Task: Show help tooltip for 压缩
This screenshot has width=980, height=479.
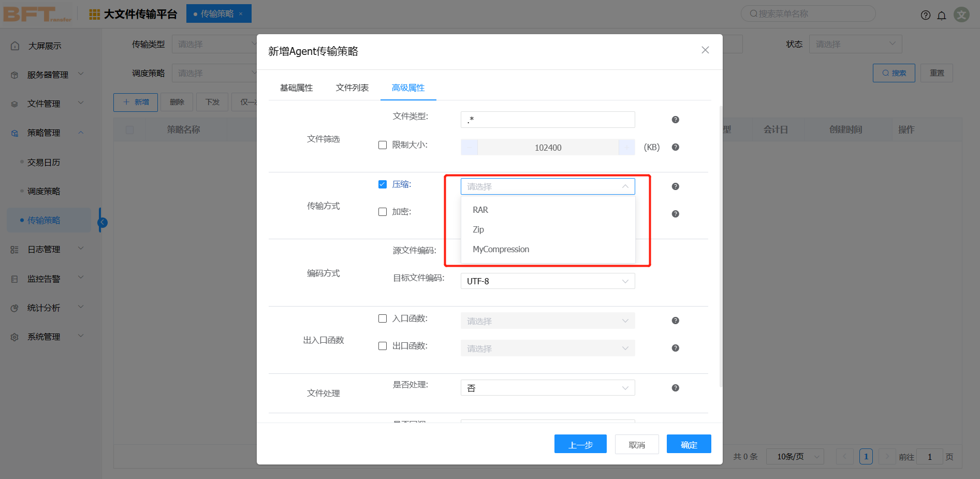Action: pyautogui.click(x=675, y=186)
